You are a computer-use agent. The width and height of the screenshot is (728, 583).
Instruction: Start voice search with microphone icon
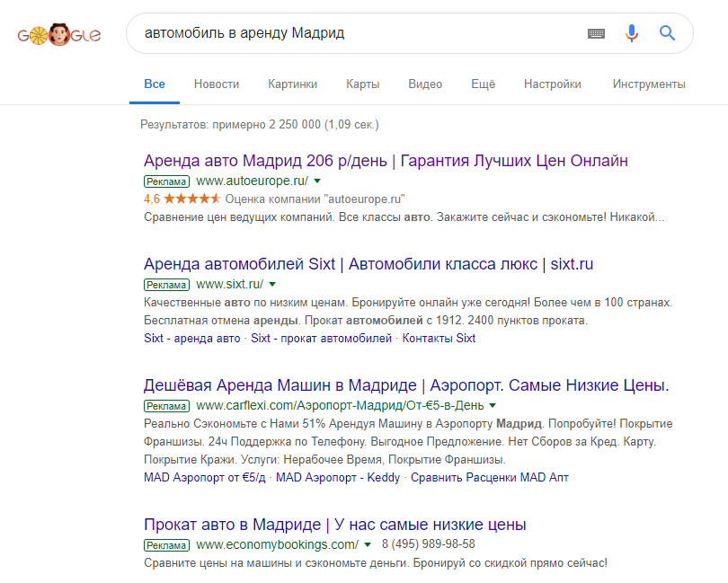tap(632, 33)
